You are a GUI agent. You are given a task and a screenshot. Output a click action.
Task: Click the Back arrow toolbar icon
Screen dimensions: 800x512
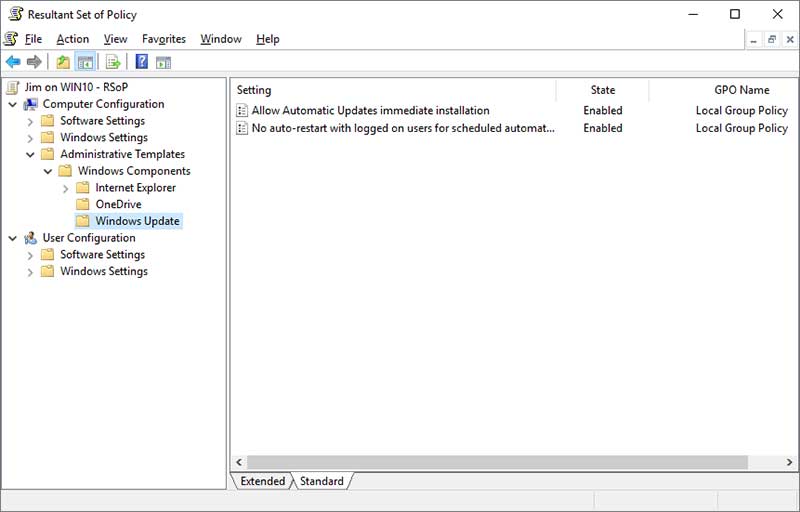point(13,62)
